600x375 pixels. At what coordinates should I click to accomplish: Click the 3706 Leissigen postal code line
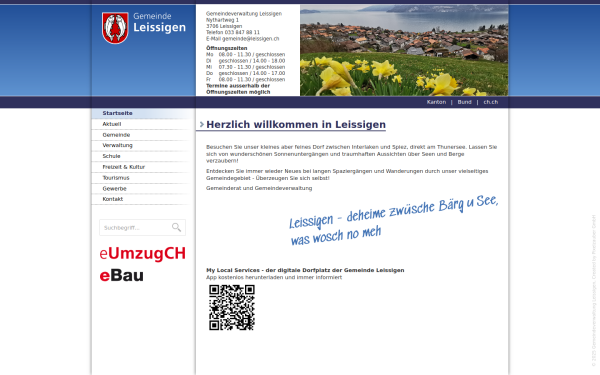point(224,26)
